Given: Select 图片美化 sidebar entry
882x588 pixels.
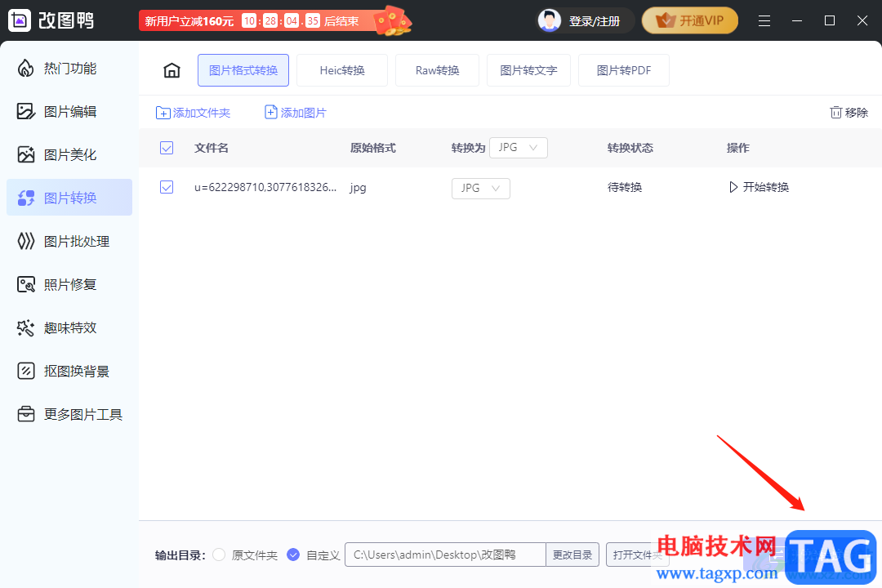Looking at the screenshot, I should tap(69, 154).
